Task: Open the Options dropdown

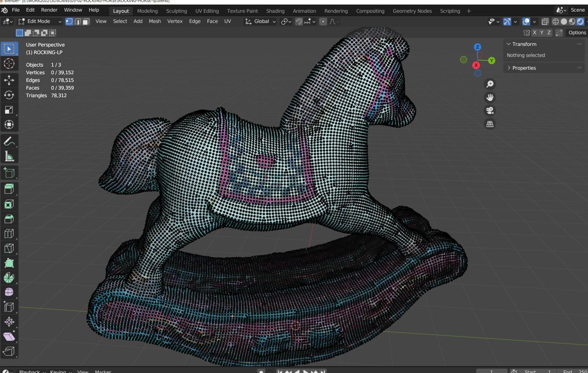Action: (577, 33)
